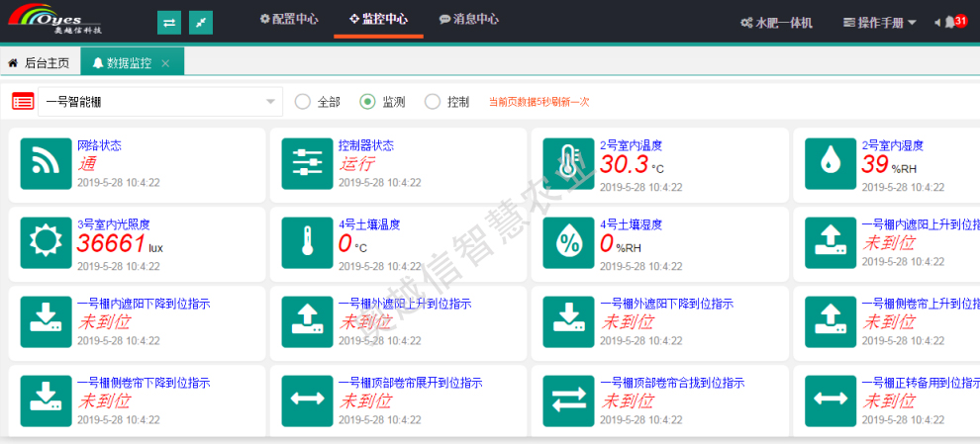The width and height of the screenshot is (980, 444).
Task: Click the 通 network status value
Action: 87,164
